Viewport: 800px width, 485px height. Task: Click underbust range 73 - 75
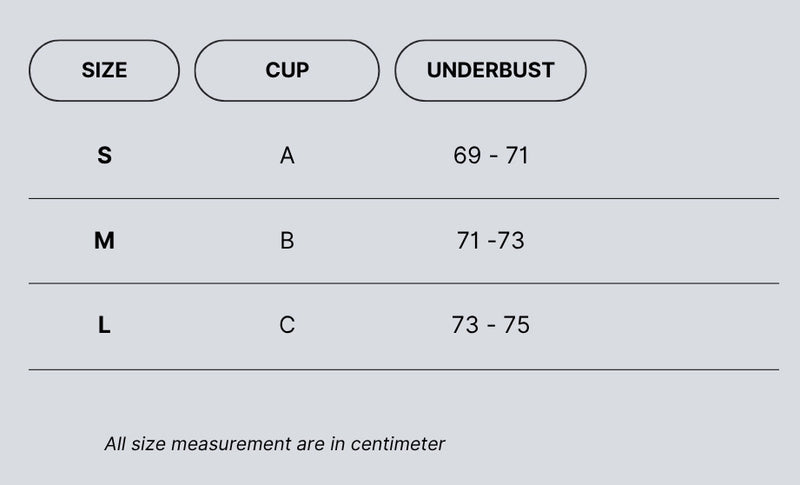[x=490, y=325]
